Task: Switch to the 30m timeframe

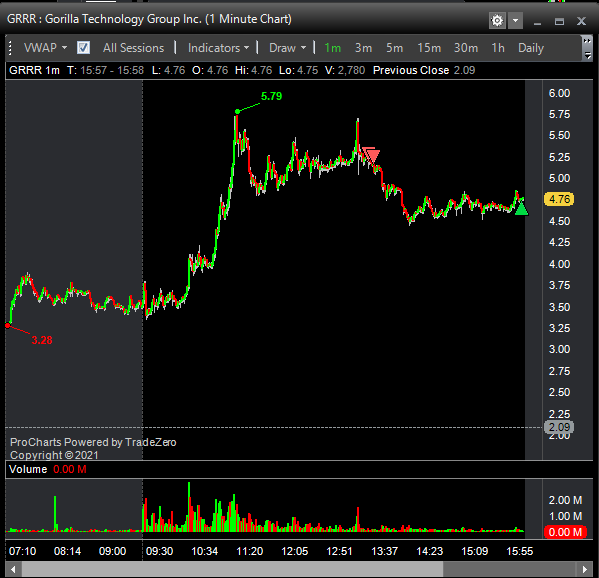Action: tap(466, 48)
